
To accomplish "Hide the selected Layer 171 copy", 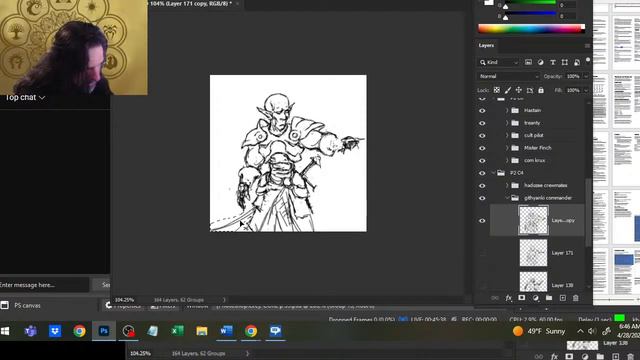I will tap(482, 220).
